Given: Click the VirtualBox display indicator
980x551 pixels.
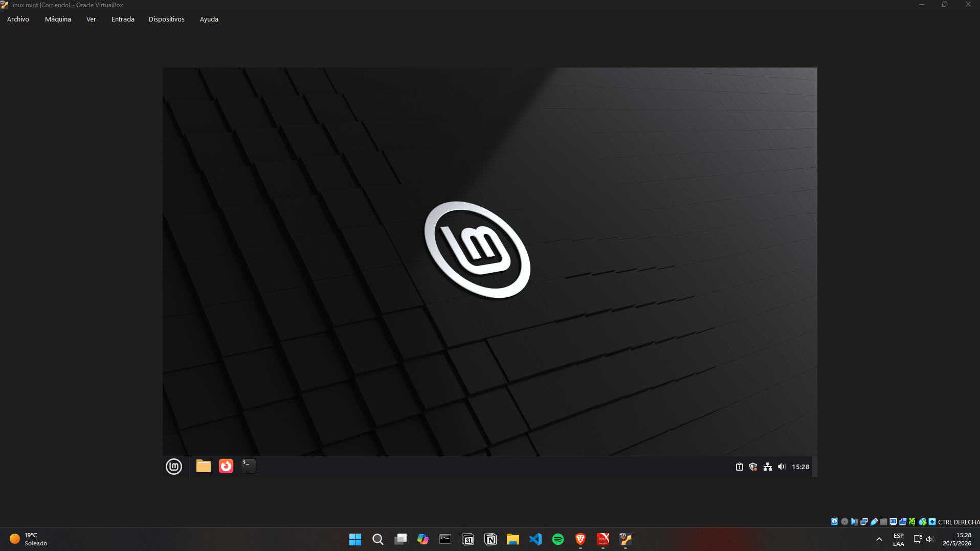Looking at the screenshot, I should 893,522.
